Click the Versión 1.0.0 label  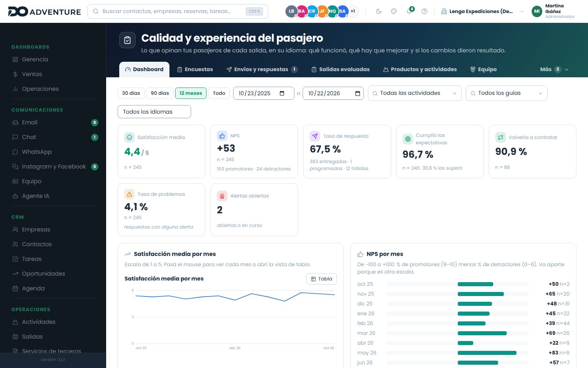(x=53, y=360)
